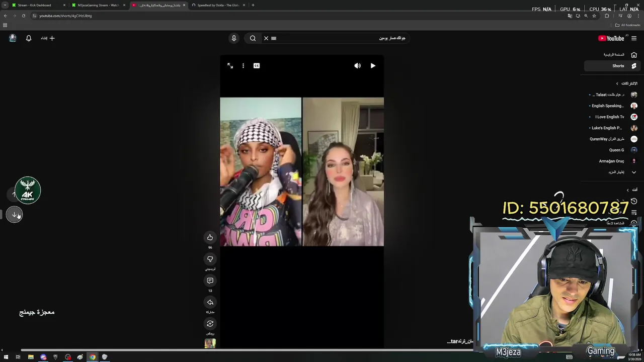Open watch History in the sidebar
Image resolution: width=644 pixels, height=362 pixels.
pos(634,201)
